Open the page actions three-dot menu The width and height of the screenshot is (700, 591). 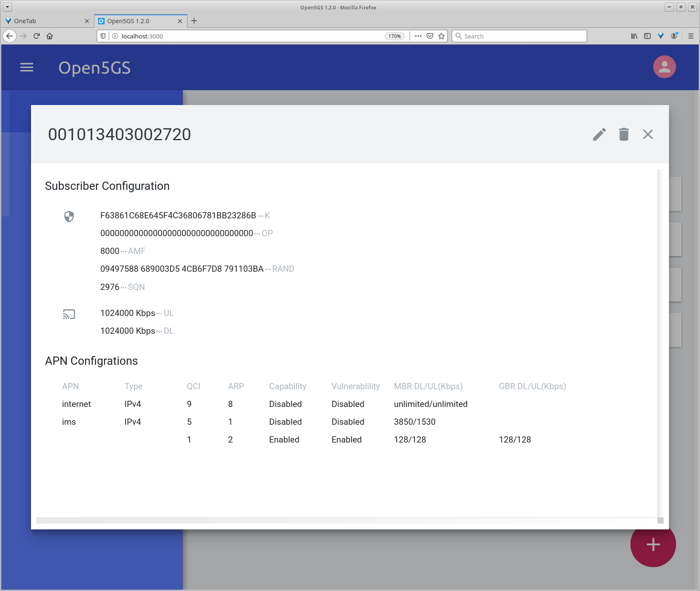click(x=418, y=36)
